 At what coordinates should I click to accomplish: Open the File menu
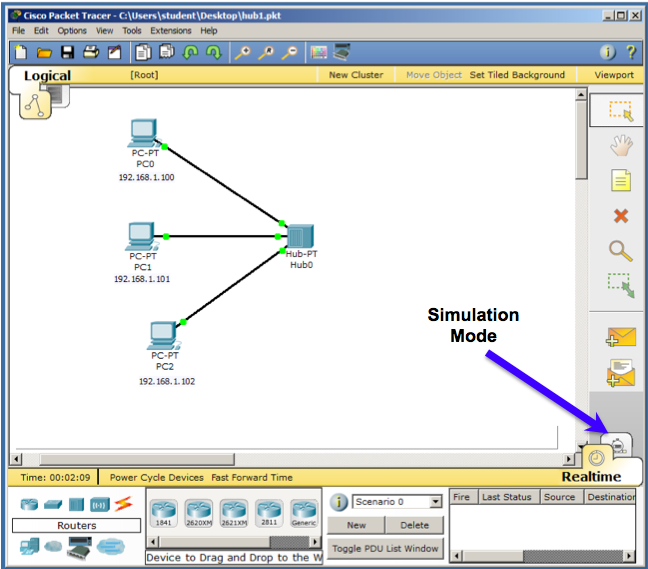18,31
